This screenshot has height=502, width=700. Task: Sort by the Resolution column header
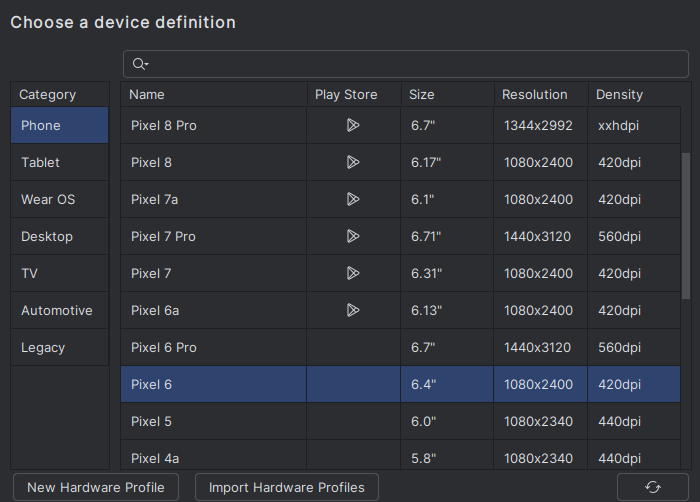pyautogui.click(x=534, y=95)
